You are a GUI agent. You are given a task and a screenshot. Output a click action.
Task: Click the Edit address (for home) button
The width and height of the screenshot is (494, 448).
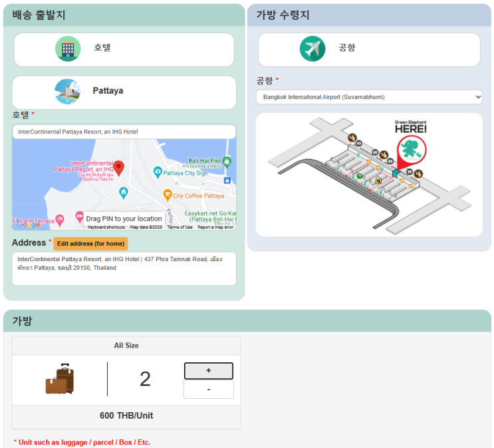(x=90, y=243)
